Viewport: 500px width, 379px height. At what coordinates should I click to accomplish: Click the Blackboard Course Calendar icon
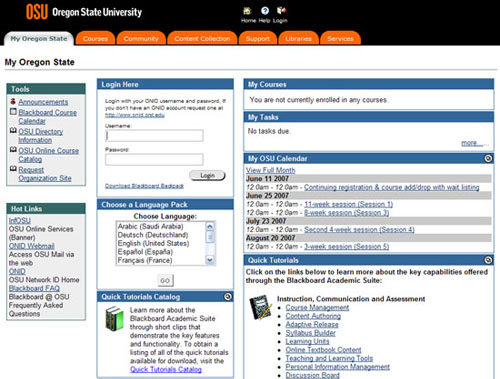(x=13, y=112)
